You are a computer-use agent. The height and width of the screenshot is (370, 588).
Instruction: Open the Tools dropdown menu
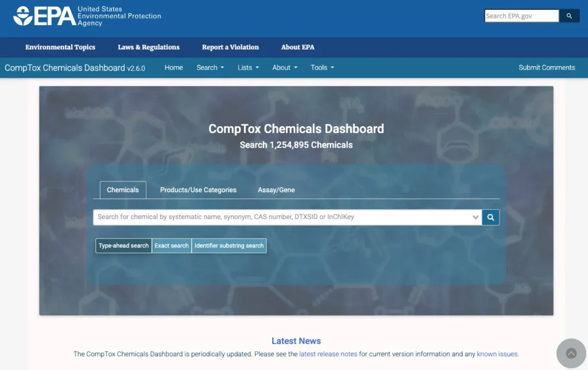pyautogui.click(x=322, y=68)
